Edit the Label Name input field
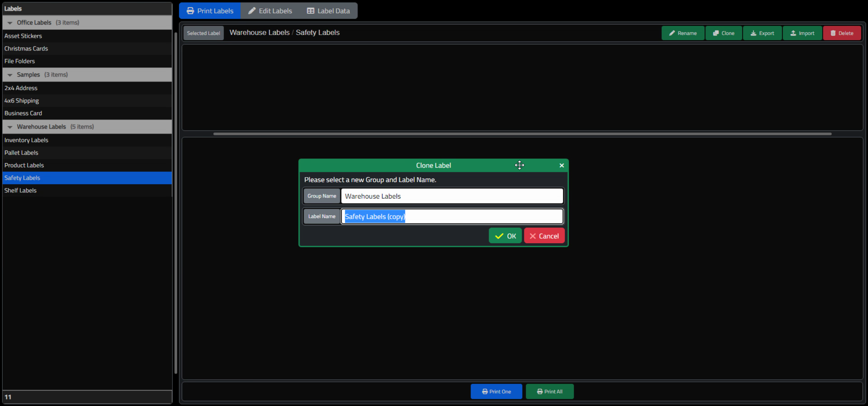Image resolution: width=868 pixels, height=406 pixels. pos(452,216)
